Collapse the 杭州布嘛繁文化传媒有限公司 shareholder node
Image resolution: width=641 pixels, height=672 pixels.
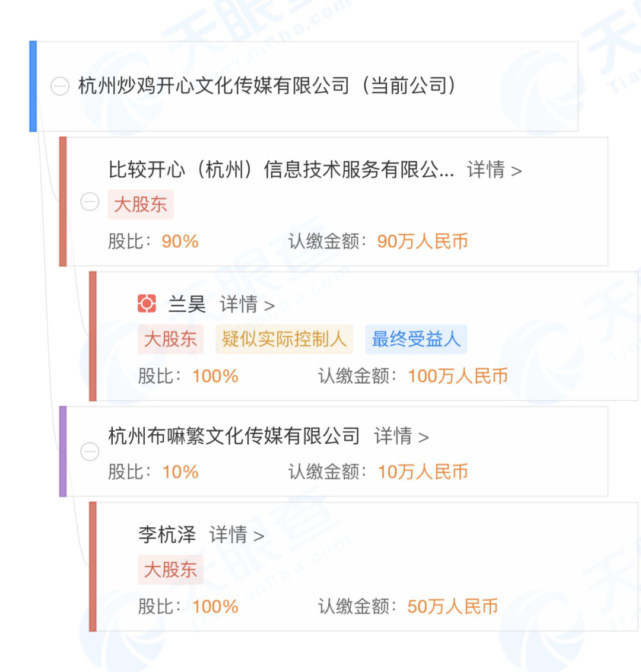[x=90, y=452]
